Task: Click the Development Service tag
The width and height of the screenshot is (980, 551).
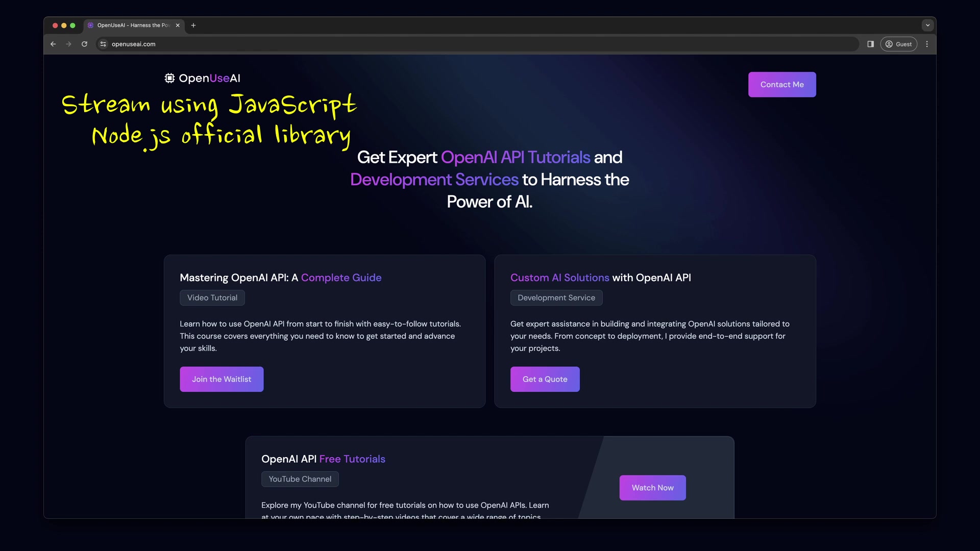Action: click(556, 297)
